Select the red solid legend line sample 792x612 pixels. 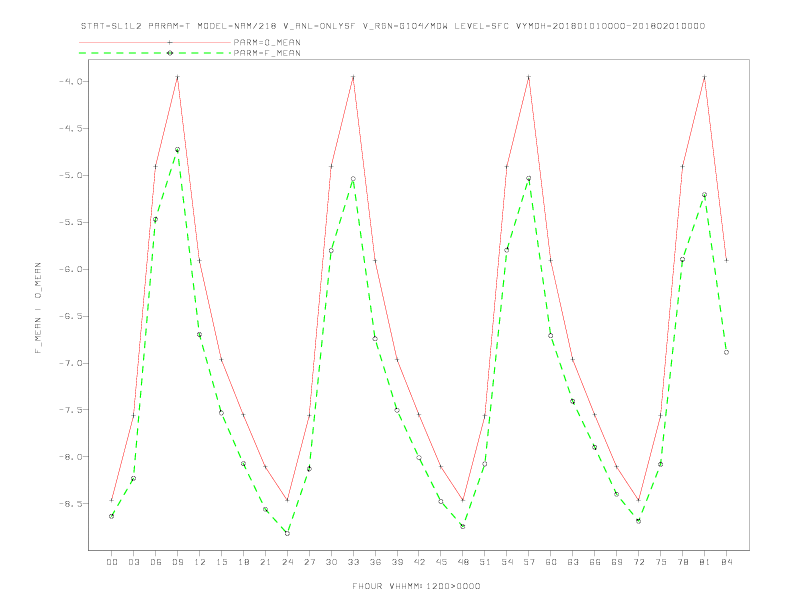point(155,42)
